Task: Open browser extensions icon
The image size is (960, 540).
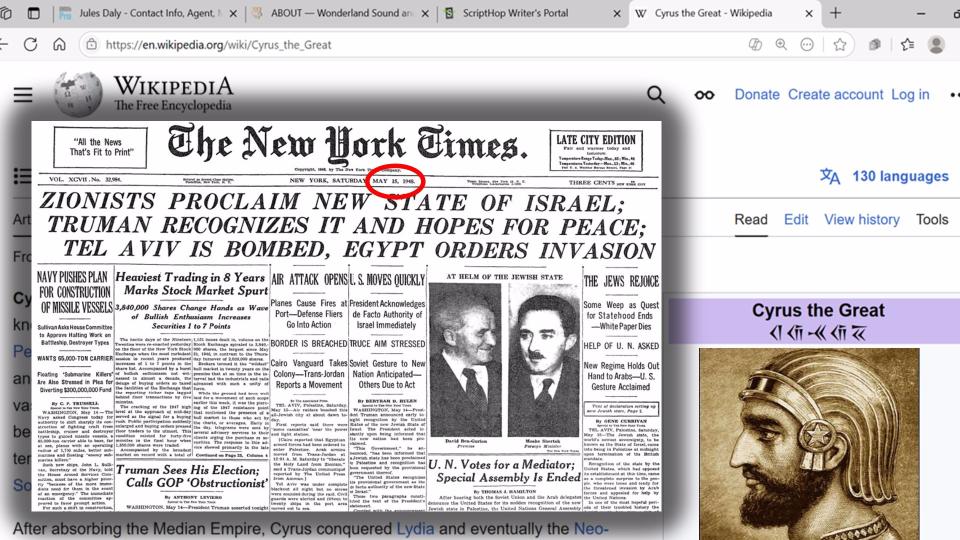Action: tap(875, 45)
